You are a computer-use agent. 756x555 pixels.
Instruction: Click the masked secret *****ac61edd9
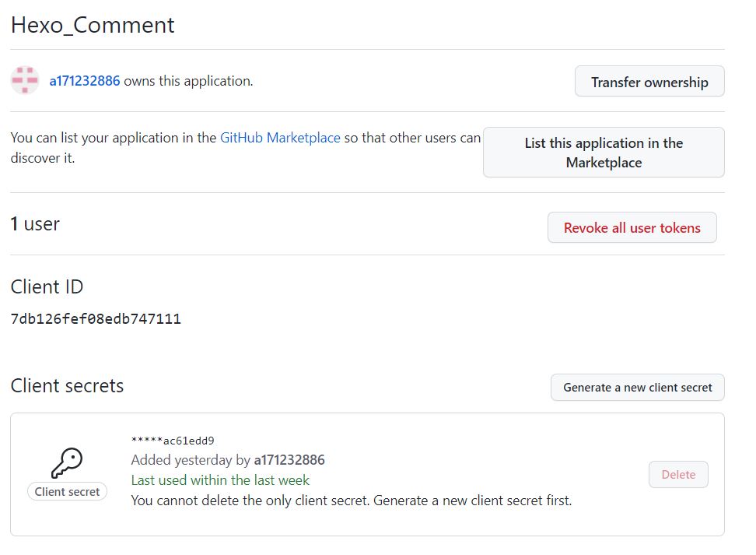point(173,441)
